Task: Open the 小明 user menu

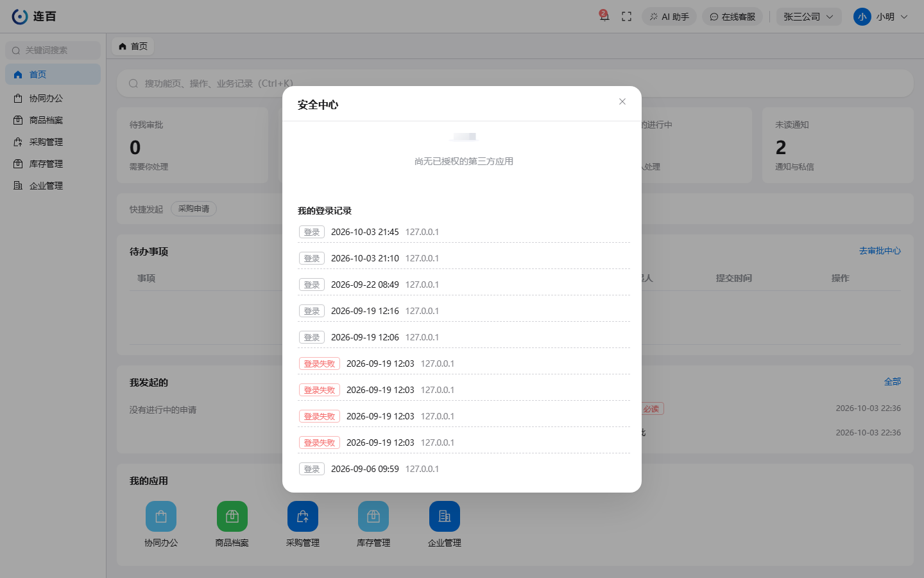Action: click(x=881, y=17)
